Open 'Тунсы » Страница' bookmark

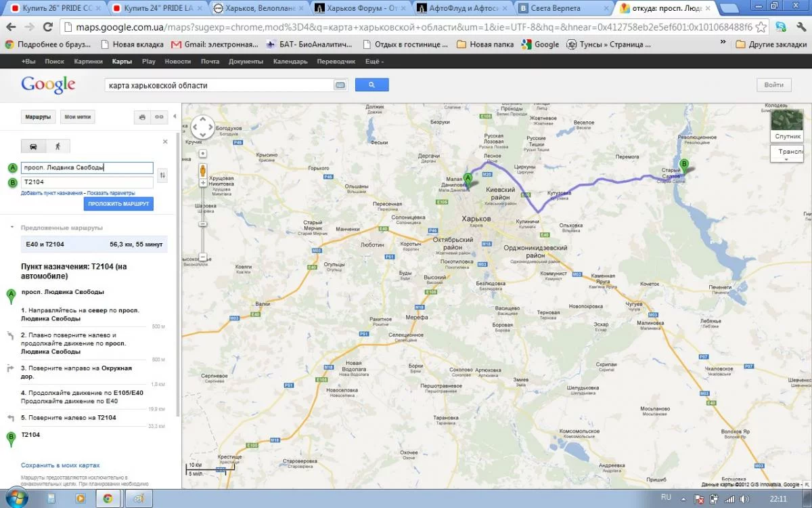[609, 44]
